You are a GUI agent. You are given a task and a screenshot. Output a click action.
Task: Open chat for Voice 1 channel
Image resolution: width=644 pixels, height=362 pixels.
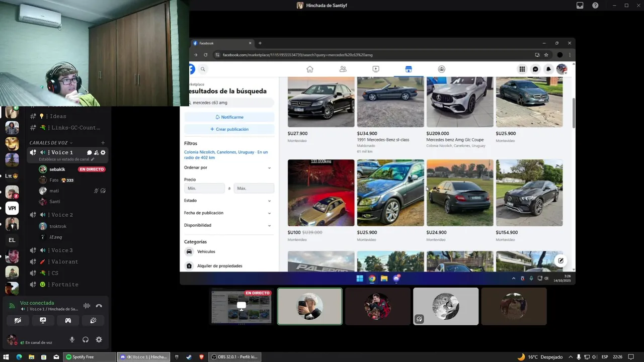pyautogui.click(x=89, y=152)
